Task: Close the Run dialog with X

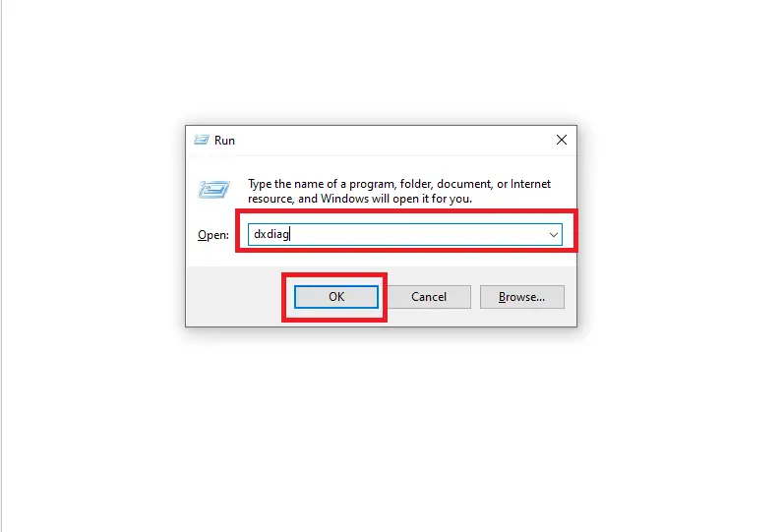Action: coord(562,140)
